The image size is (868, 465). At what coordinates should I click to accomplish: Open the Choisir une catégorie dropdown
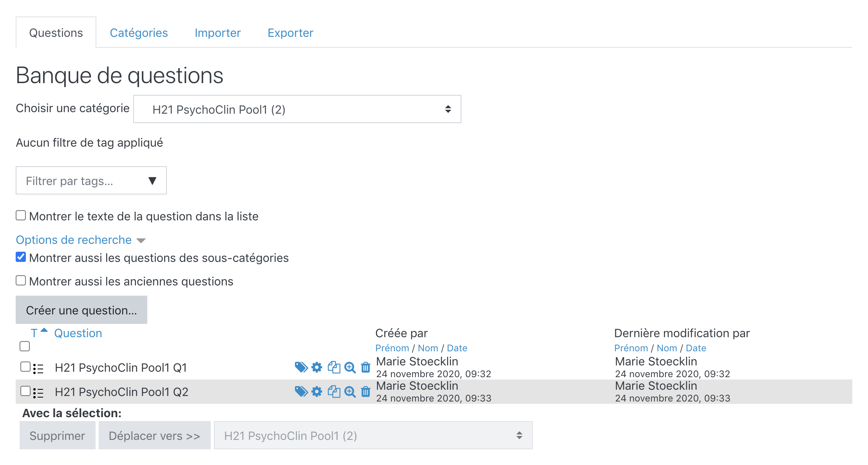point(297,109)
